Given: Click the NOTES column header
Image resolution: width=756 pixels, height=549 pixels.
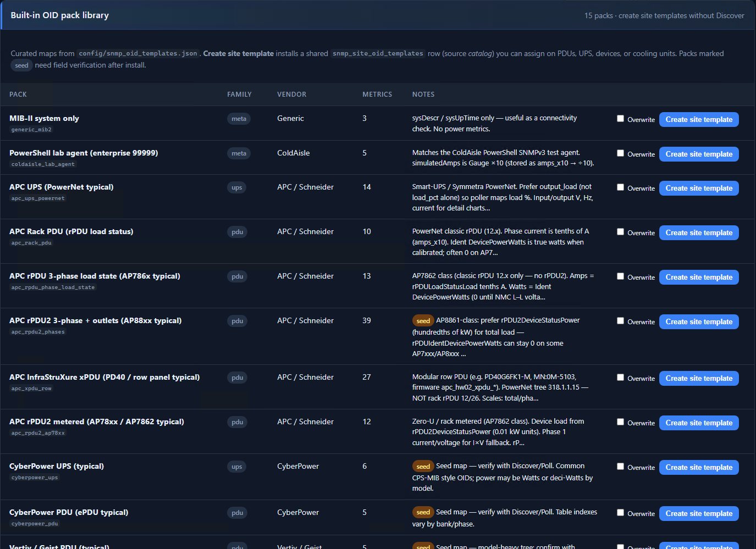Looking at the screenshot, I should click(x=423, y=95).
